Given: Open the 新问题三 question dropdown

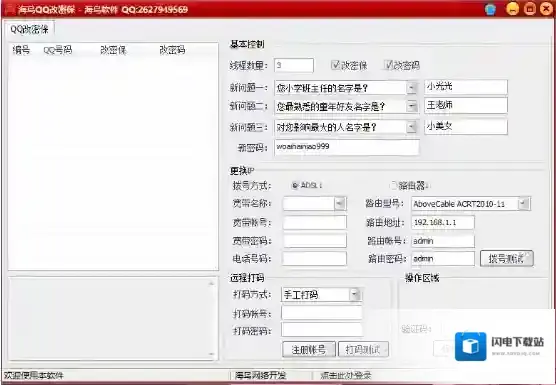Looking at the screenshot, I should 411,127.
